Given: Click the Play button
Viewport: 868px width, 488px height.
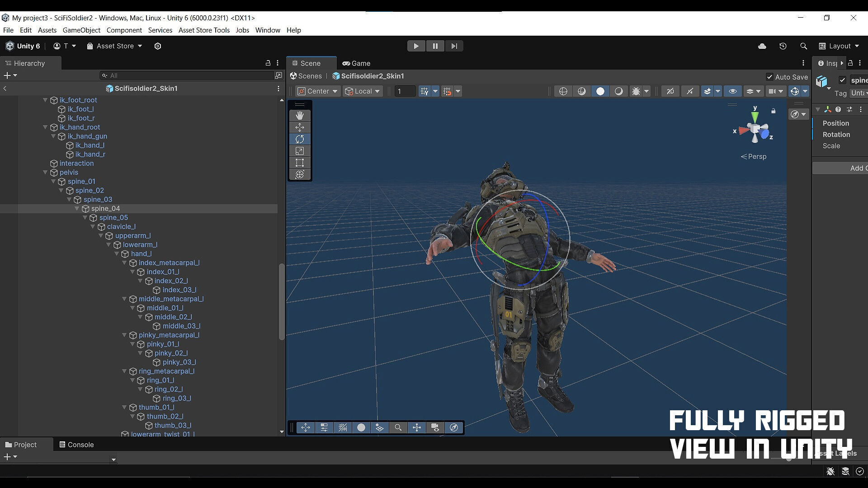Looking at the screenshot, I should click(416, 46).
